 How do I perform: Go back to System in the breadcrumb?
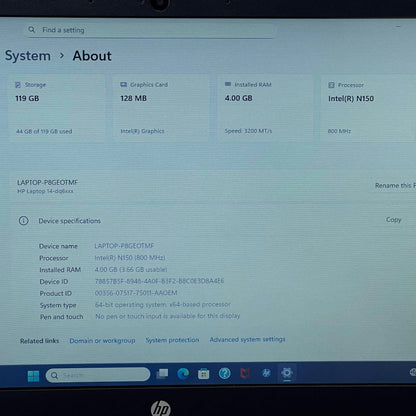click(28, 56)
